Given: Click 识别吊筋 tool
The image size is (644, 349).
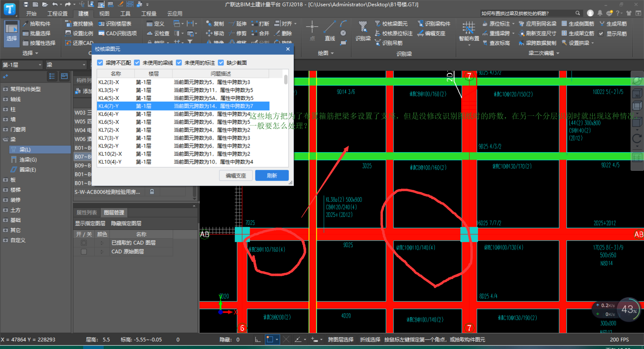Looking at the screenshot, I should (x=388, y=43).
